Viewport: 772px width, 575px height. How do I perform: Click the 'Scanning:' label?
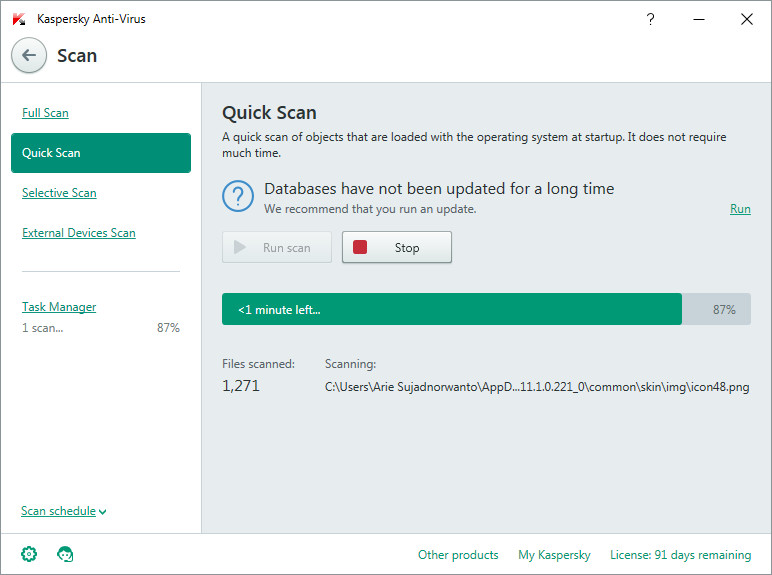[x=351, y=364]
